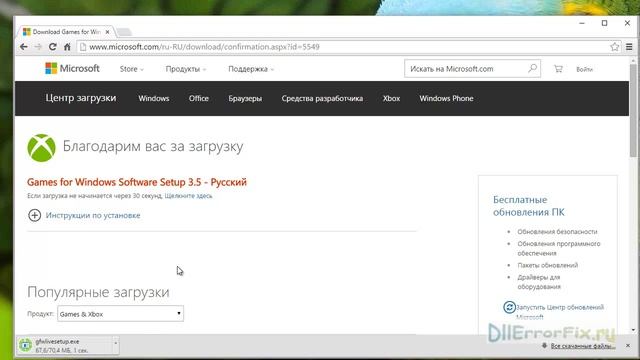The image size is (640, 360).
Task: Click Пакеты обновлений list item
Action: (x=547, y=265)
